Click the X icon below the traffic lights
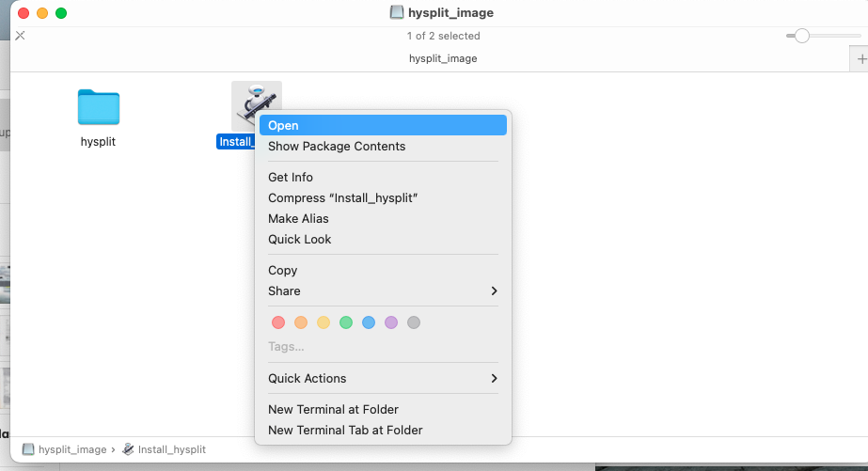Viewport: 868px width, 471px height. coord(20,36)
